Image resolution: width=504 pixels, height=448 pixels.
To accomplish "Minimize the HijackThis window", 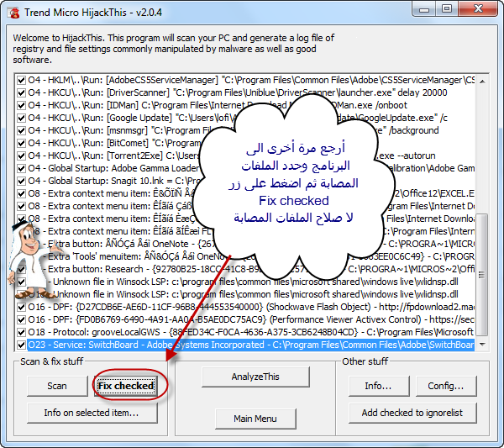I will point(424,9).
